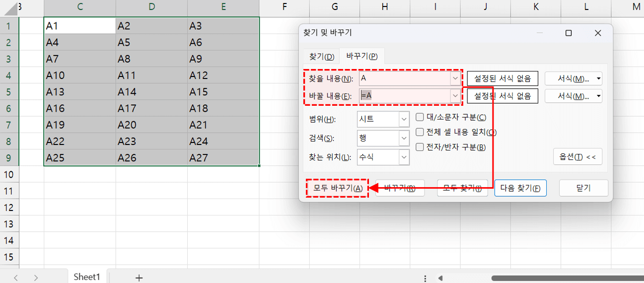Click the 찾을 내용 input field
Viewport: 644px width, 283px height.
point(405,78)
